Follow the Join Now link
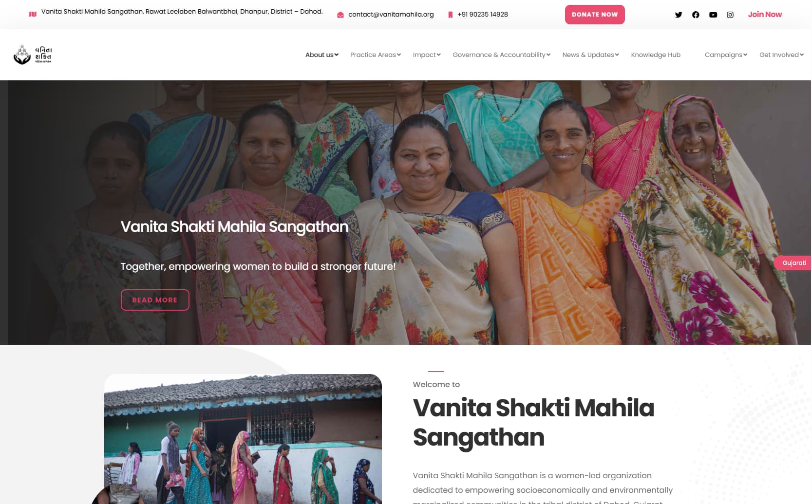 [765, 15]
